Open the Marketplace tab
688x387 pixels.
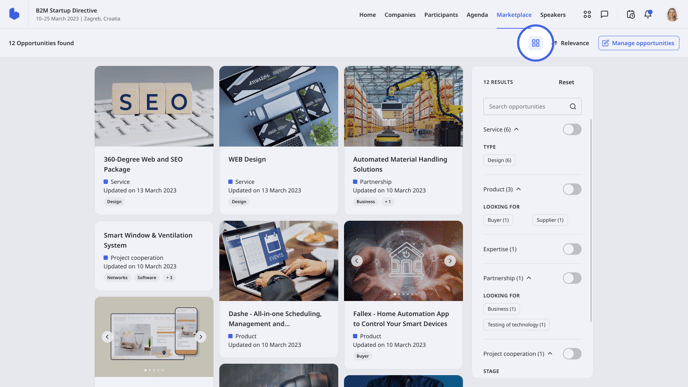pyautogui.click(x=514, y=14)
